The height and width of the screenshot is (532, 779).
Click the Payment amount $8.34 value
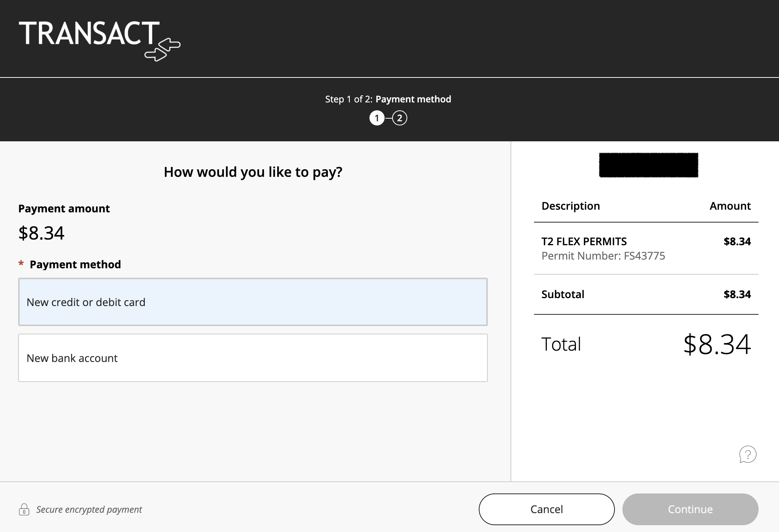coord(42,233)
